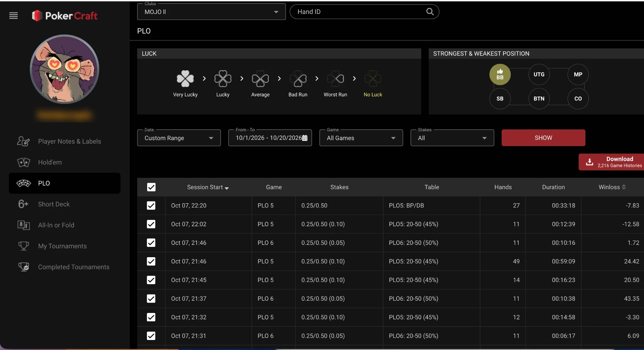Click the BB thumbs-up position circle

[x=500, y=74]
